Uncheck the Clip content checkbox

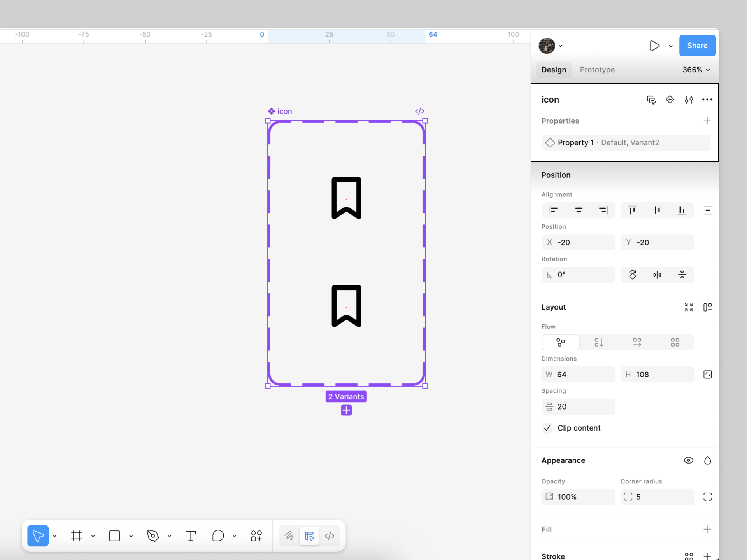point(547,428)
